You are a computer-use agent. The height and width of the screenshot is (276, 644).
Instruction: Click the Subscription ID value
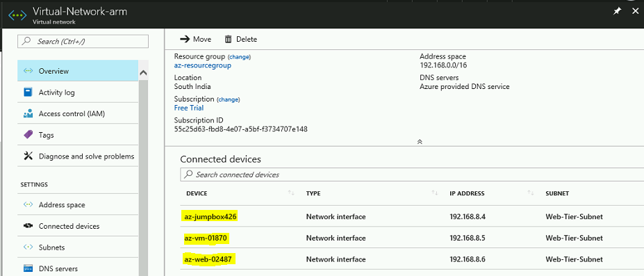tap(240, 129)
